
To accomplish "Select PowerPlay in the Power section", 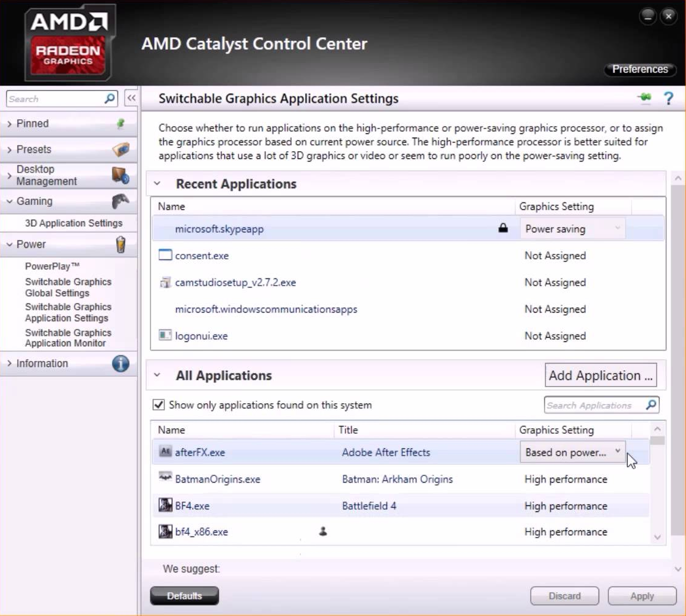I will 53,266.
